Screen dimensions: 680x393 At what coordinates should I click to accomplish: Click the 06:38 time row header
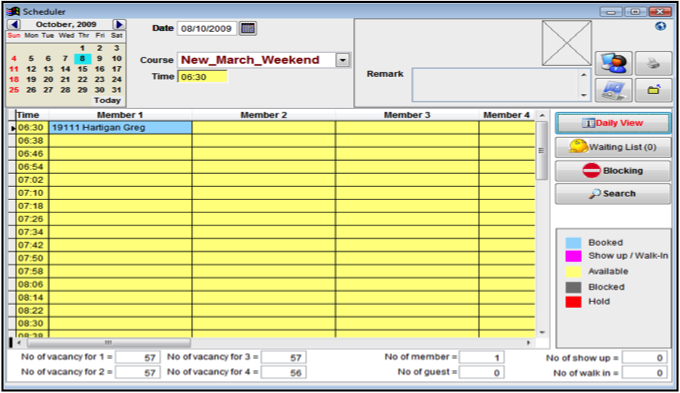pyautogui.click(x=31, y=141)
